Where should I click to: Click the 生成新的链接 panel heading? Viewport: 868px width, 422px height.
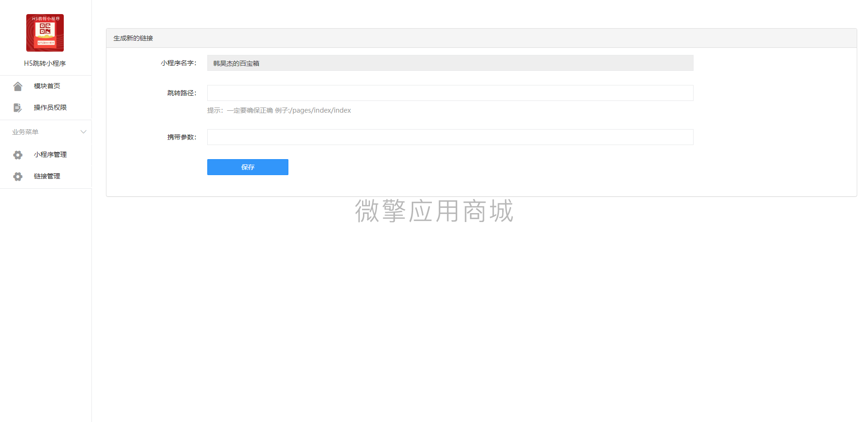[133, 38]
